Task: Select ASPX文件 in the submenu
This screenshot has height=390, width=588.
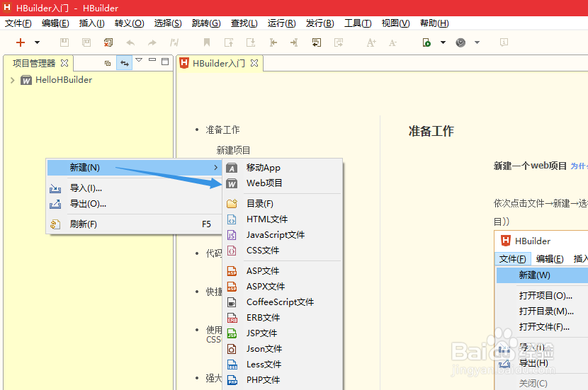Action: (283, 287)
